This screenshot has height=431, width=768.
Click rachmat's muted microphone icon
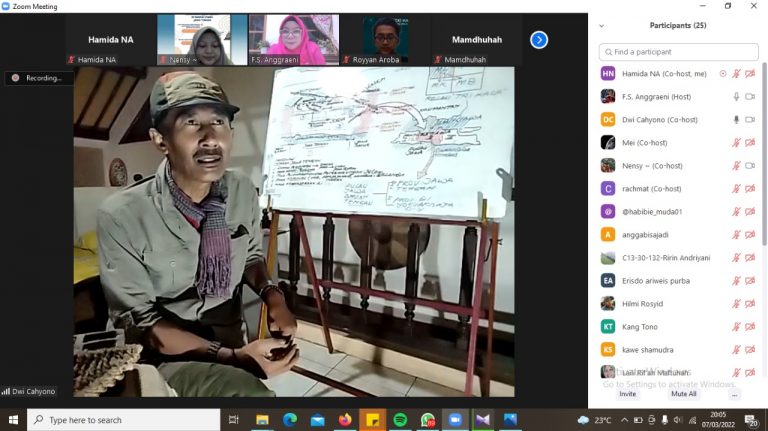click(736, 189)
